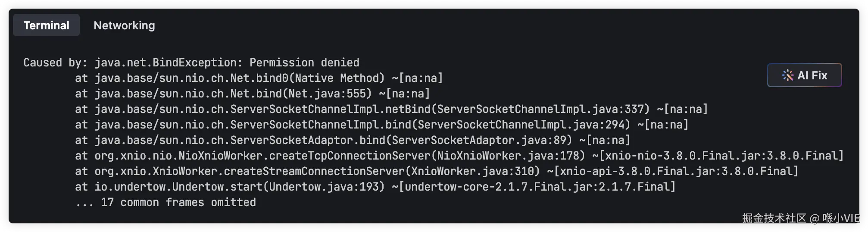Click the "Caused by:" prefix text
This screenshot has height=232, width=868.
[x=55, y=63]
